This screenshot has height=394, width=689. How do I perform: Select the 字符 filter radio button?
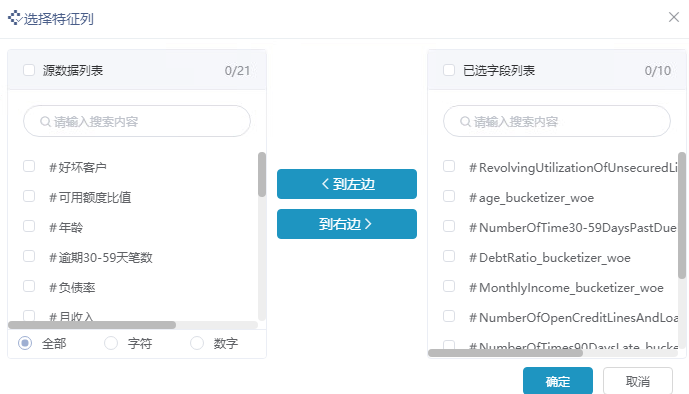point(111,343)
